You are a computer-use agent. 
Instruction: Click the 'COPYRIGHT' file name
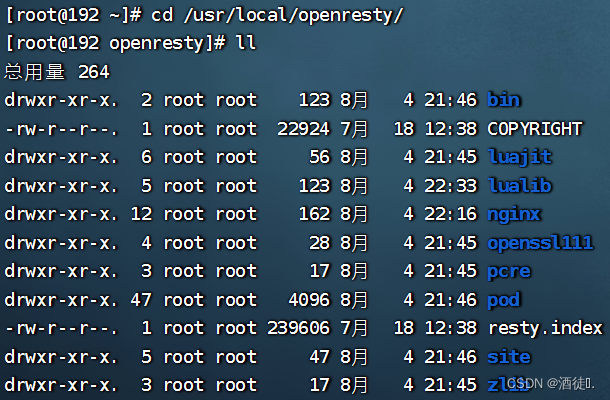[x=535, y=129]
